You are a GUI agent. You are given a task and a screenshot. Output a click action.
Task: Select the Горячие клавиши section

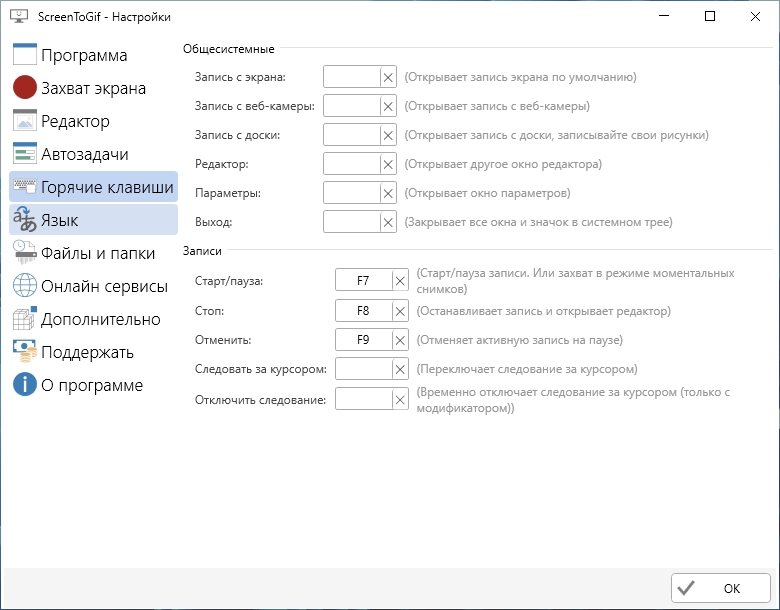pos(93,187)
